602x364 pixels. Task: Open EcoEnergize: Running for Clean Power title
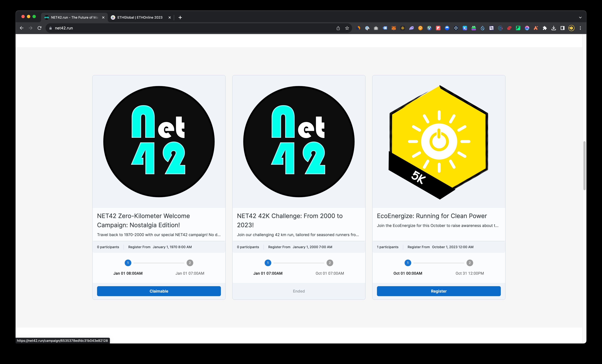(432, 216)
